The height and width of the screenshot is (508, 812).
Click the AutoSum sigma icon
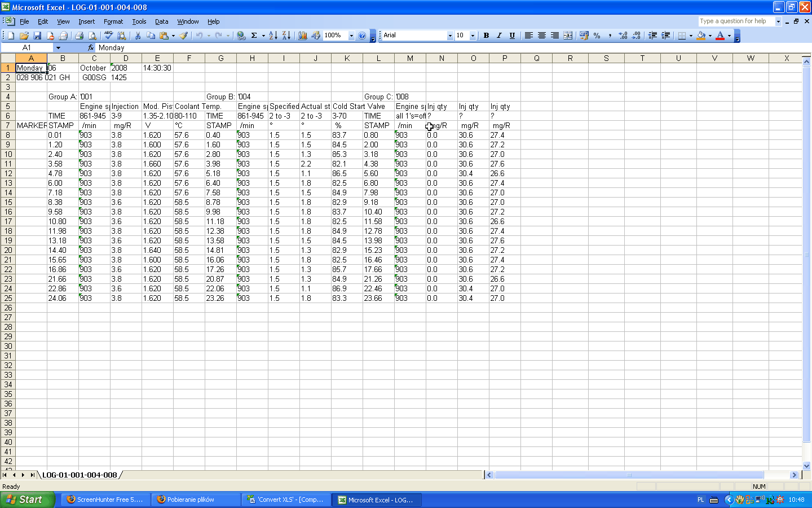click(x=254, y=36)
